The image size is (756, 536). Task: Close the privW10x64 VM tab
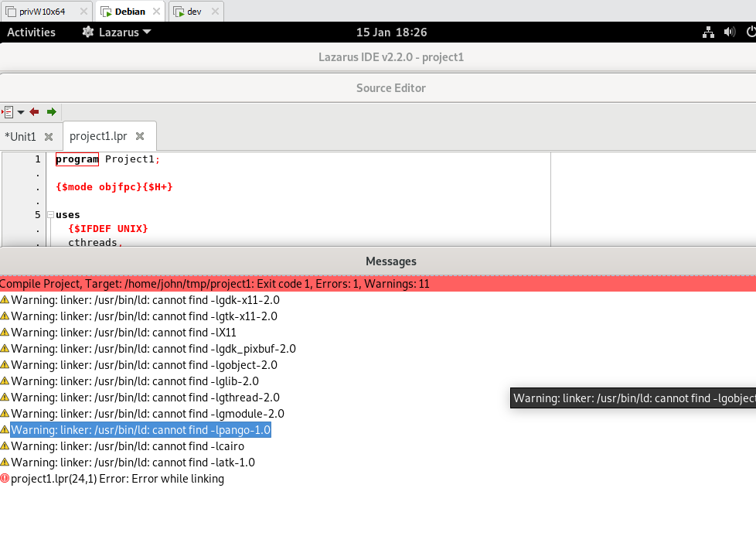pos(83,11)
